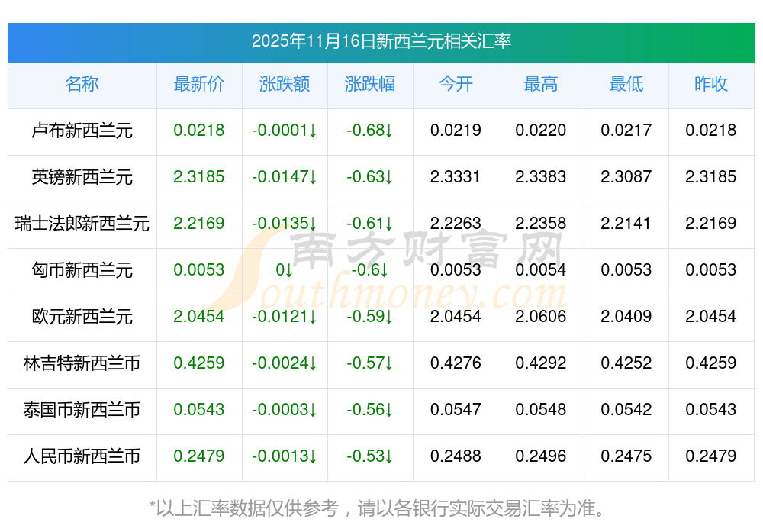Select the 英镑新西兰元 currency pair name

click(82, 177)
